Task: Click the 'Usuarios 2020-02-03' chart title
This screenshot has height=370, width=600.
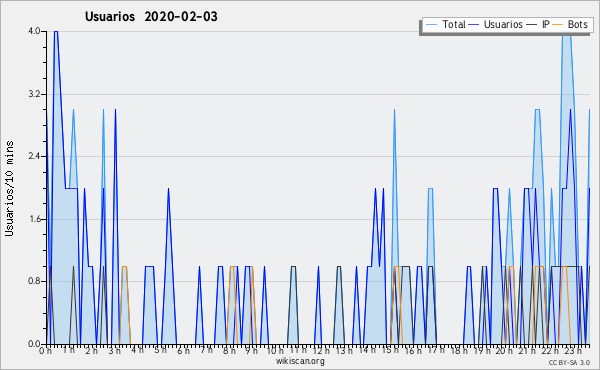Action: pyautogui.click(x=151, y=16)
